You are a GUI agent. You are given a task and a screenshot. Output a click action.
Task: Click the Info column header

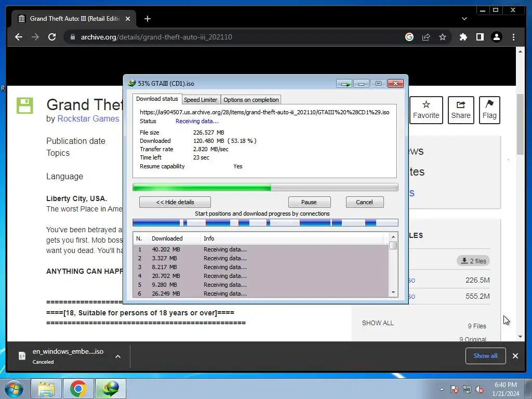pyautogui.click(x=292, y=238)
